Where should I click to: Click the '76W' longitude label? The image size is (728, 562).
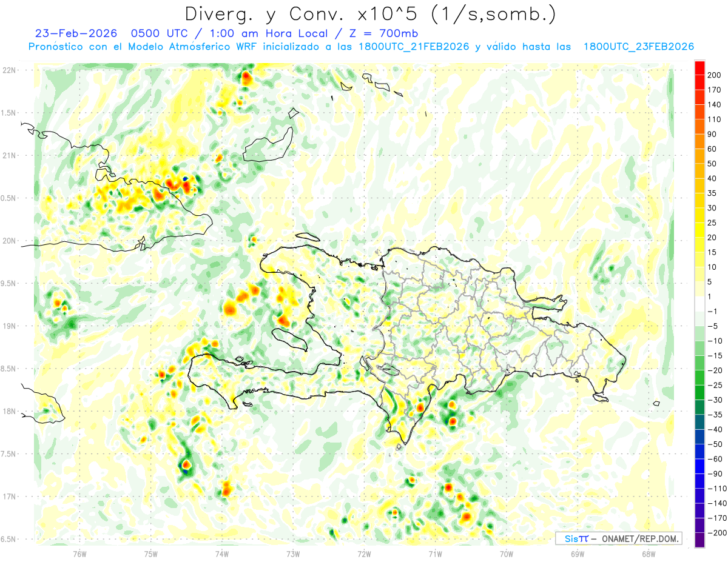click(79, 554)
